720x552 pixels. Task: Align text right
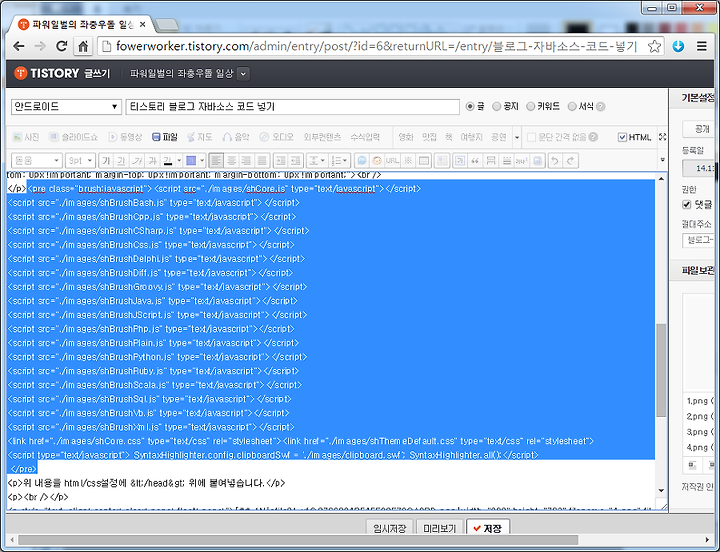pos(247,161)
